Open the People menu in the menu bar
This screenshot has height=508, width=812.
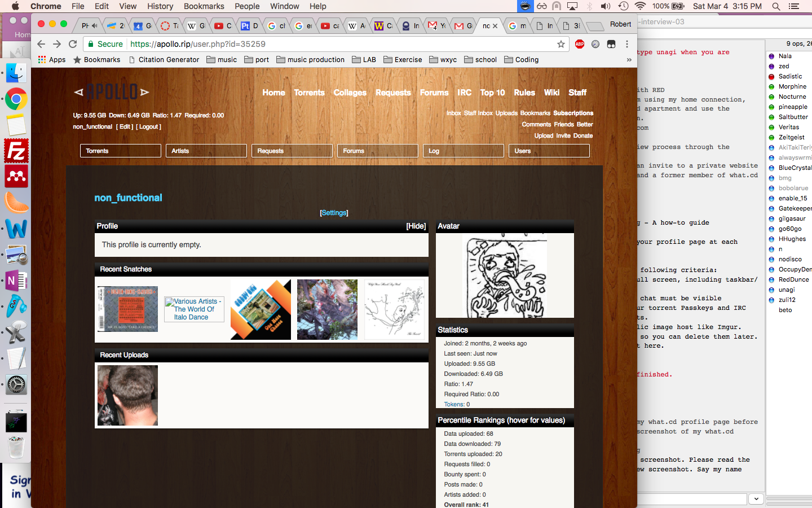point(247,6)
